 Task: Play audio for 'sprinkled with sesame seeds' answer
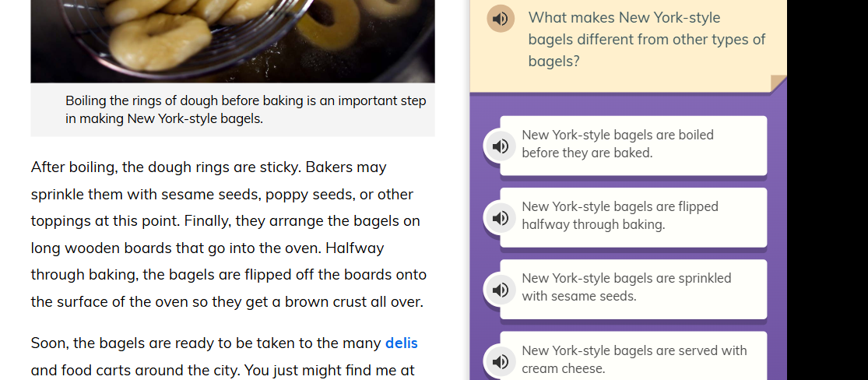coord(501,290)
